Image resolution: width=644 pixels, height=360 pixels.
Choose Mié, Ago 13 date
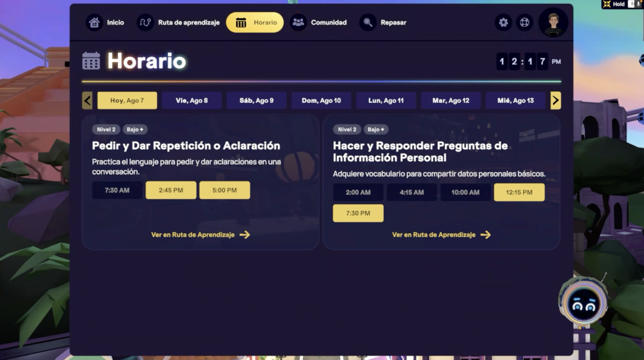tap(515, 100)
